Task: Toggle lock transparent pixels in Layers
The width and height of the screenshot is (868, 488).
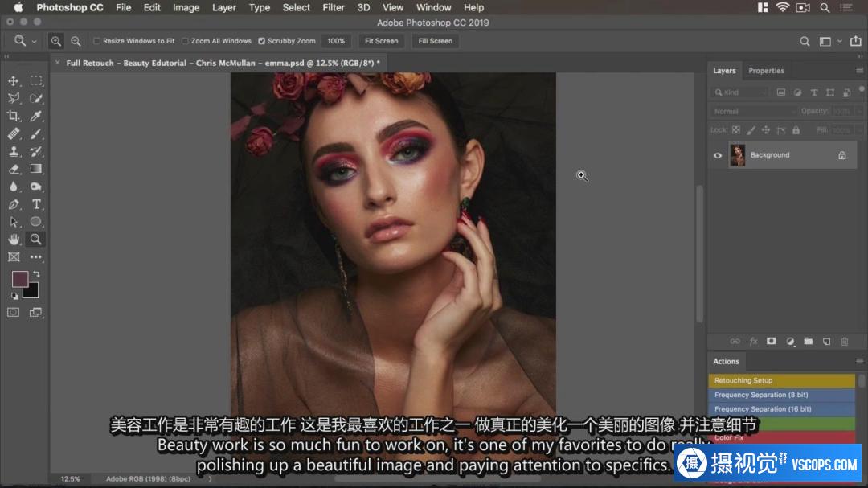Action: coord(735,130)
